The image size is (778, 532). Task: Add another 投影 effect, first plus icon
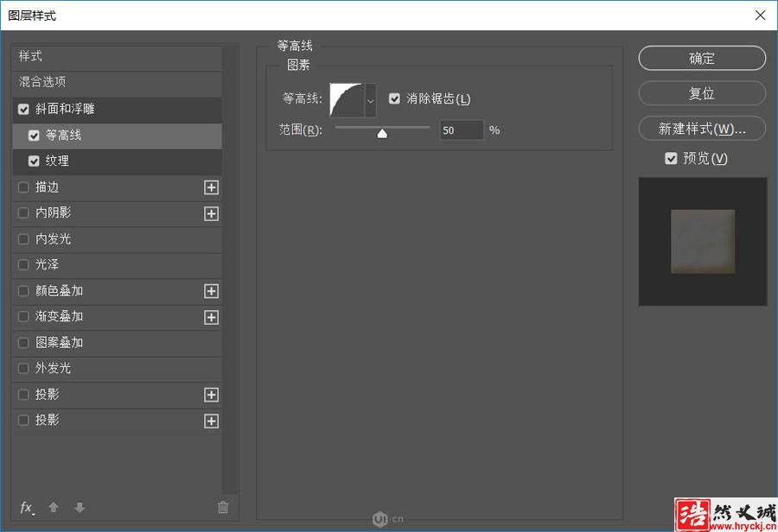[x=212, y=395]
